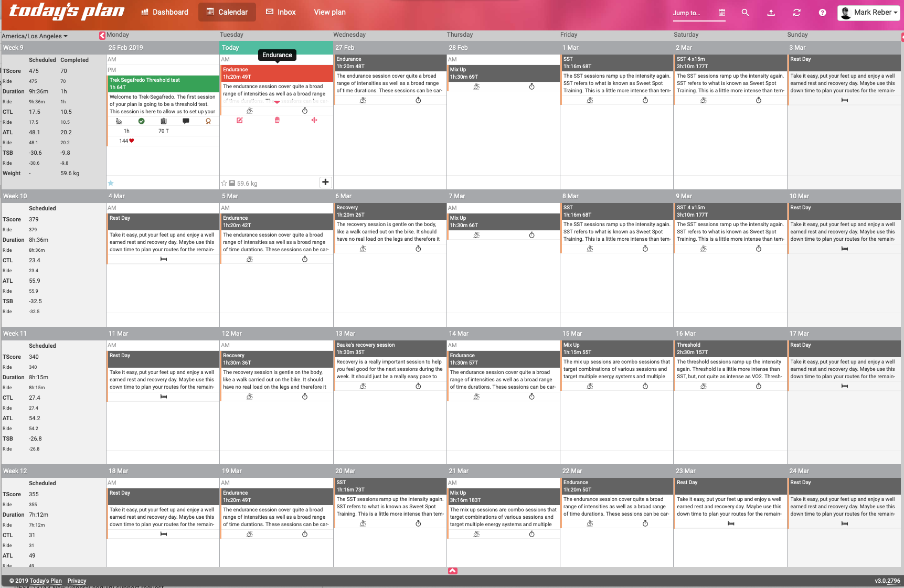Click the Jump to date field
Image resolution: width=904 pixels, height=588 pixels.
[693, 13]
